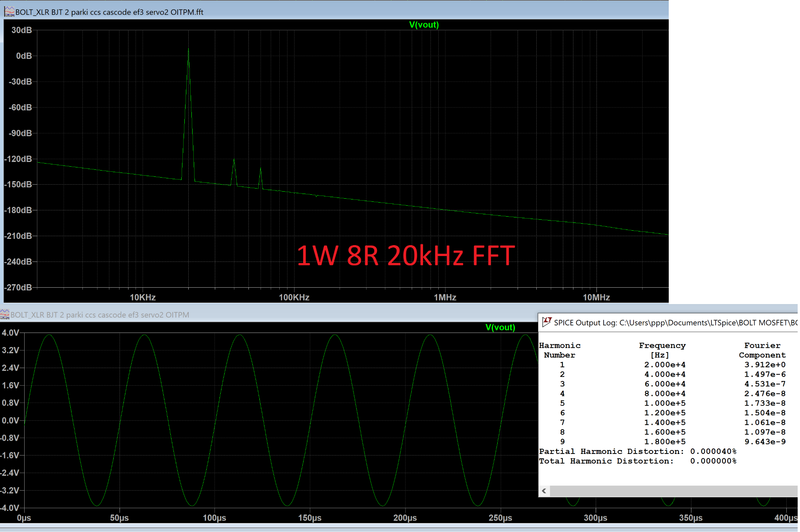
Task: Click the 100µs time axis label
Action: 214,518
